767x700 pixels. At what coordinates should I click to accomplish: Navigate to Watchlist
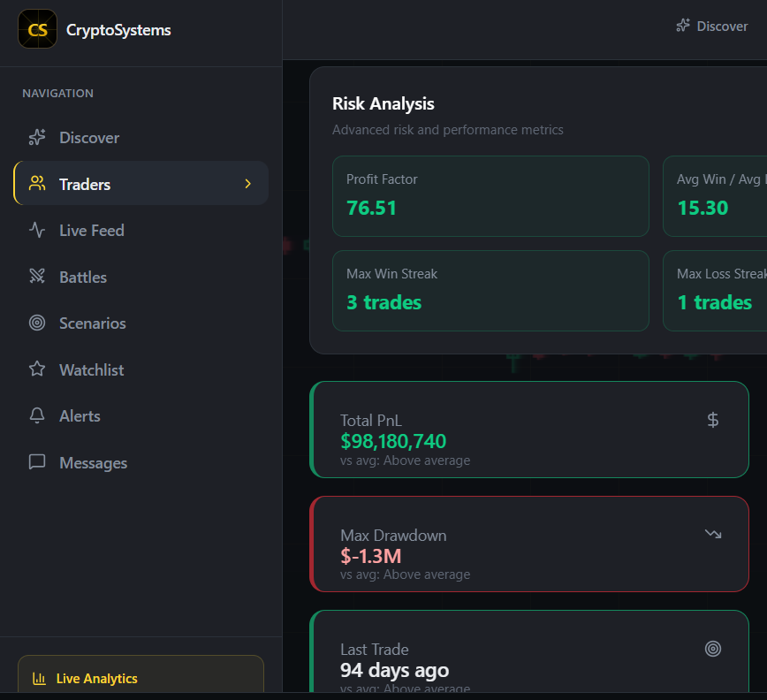[93, 369]
